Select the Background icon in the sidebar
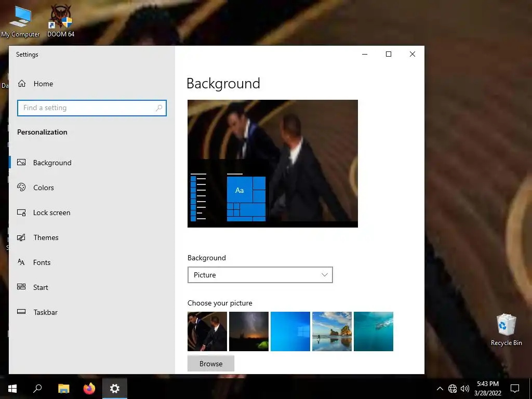The height and width of the screenshot is (399, 532). pyautogui.click(x=21, y=163)
